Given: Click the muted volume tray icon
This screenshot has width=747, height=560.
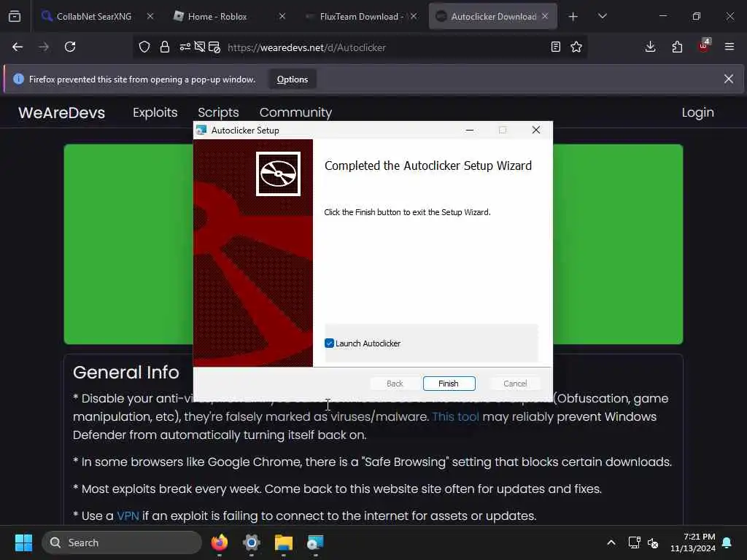Looking at the screenshot, I should [x=653, y=542].
